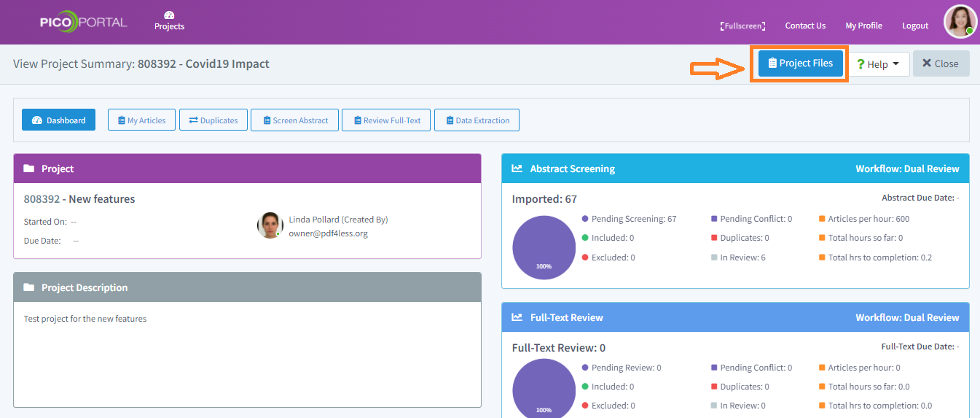Click the PICO Portal logo
The width and height of the screenshot is (980, 418).
[84, 22]
